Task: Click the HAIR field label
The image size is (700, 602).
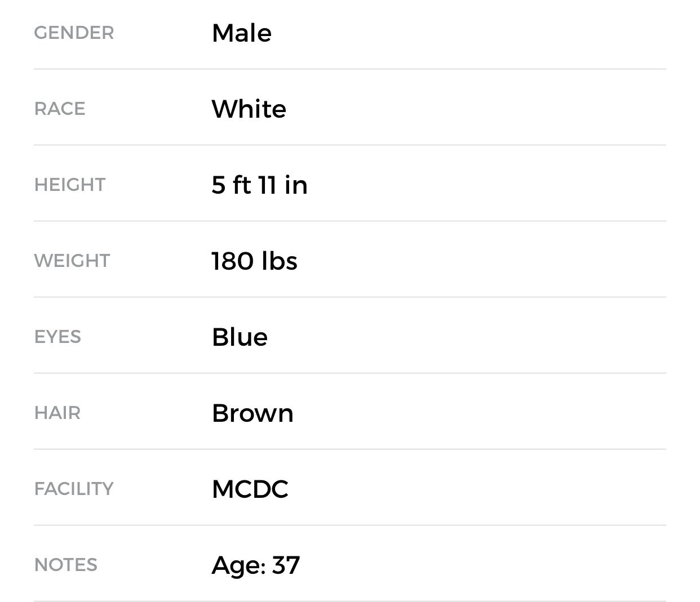Action: pos(57,413)
